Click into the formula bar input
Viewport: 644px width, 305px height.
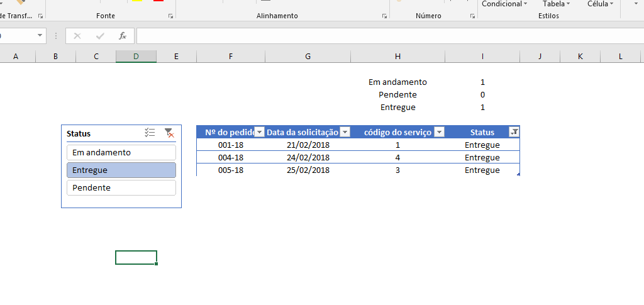(x=390, y=36)
